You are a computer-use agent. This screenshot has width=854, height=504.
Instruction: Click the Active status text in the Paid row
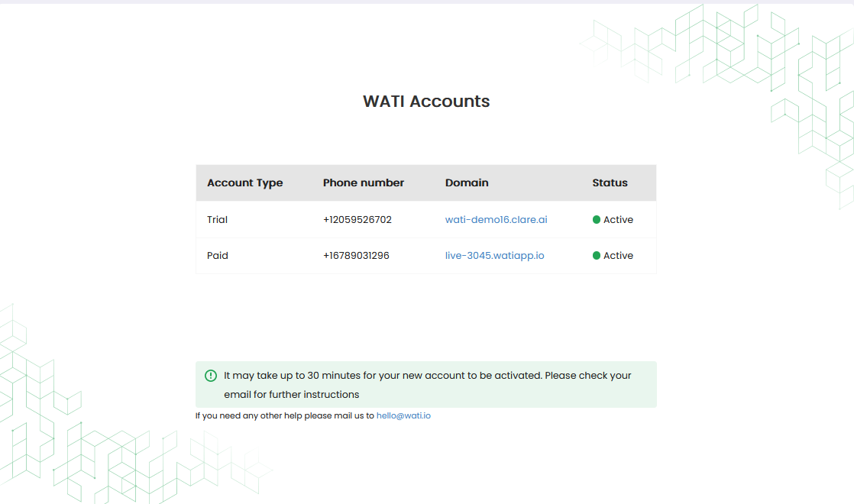(618, 255)
